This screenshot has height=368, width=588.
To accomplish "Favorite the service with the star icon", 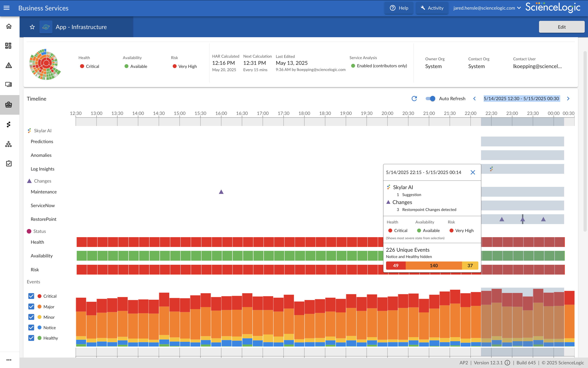I will click(x=32, y=27).
